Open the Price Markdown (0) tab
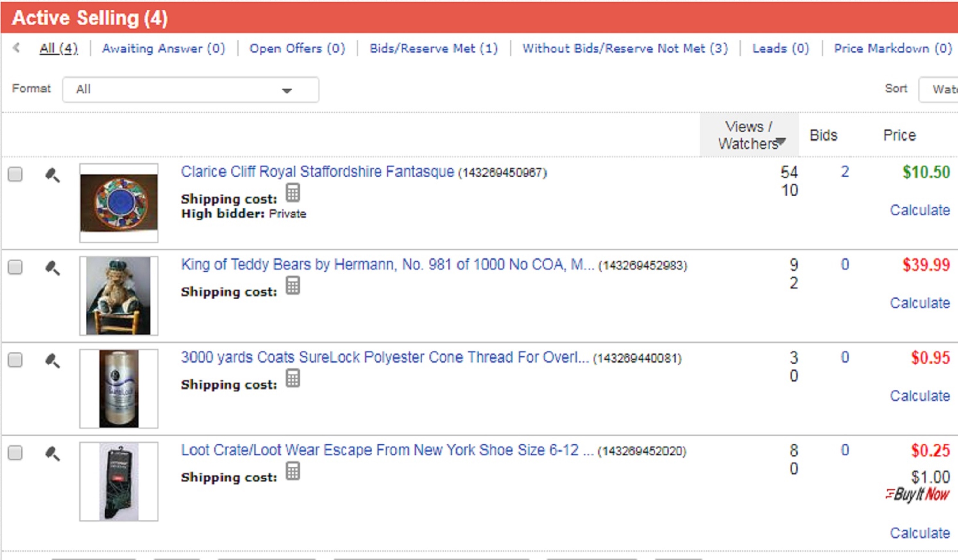958x560 pixels. (x=893, y=48)
